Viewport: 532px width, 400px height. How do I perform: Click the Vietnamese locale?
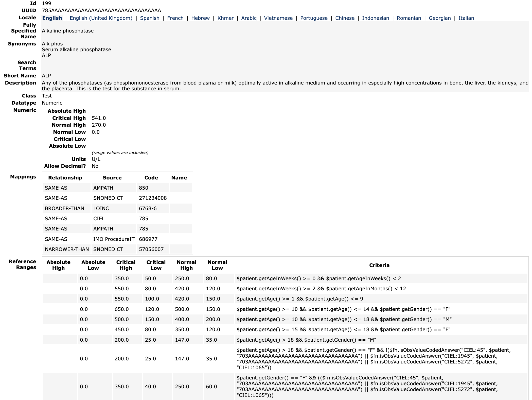point(278,18)
